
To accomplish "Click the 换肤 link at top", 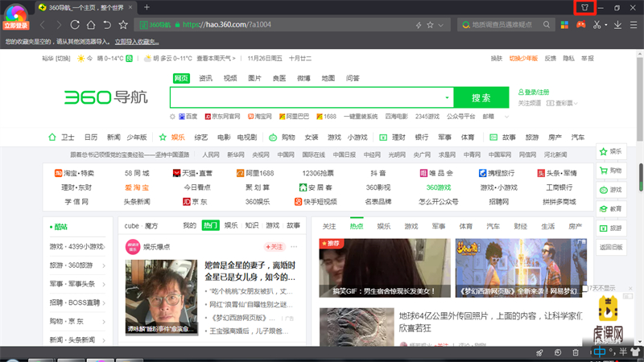I will pos(496,58).
